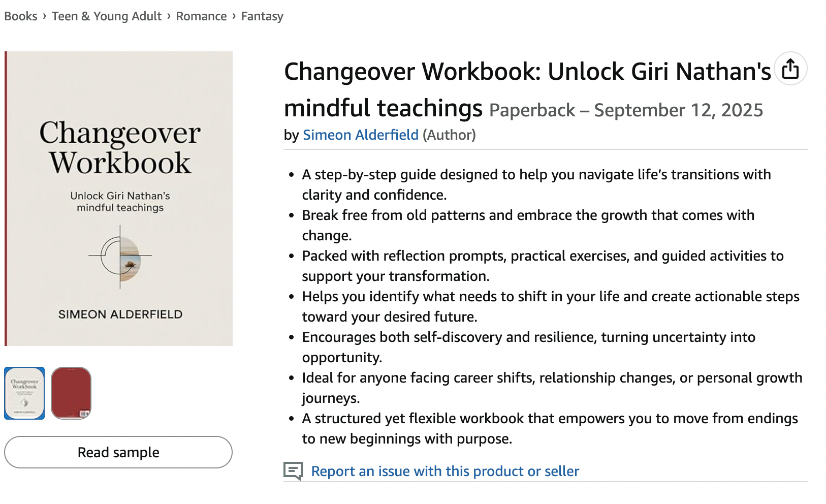Viewport: 826px width, 504px height.
Task: Open Simeon Alderfield author page
Action: [361, 135]
